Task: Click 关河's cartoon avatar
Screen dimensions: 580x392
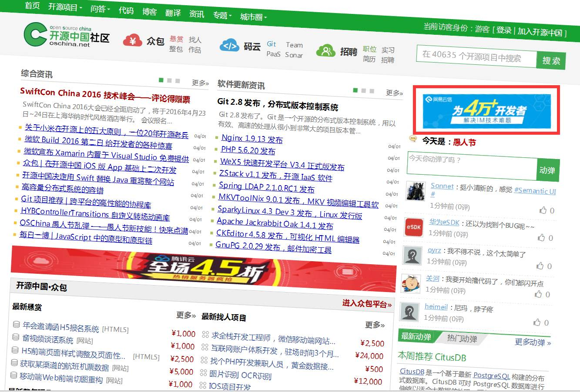Action: tap(410, 284)
